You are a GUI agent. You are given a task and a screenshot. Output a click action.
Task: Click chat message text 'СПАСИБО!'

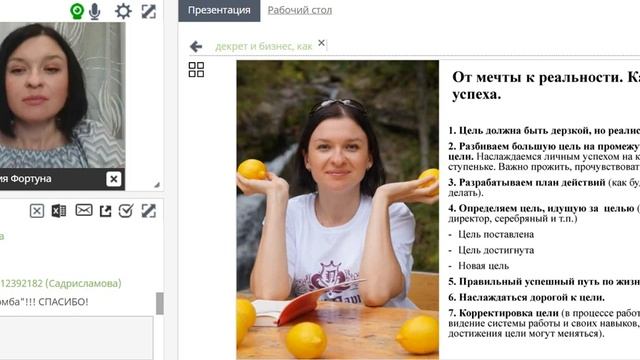click(x=64, y=302)
